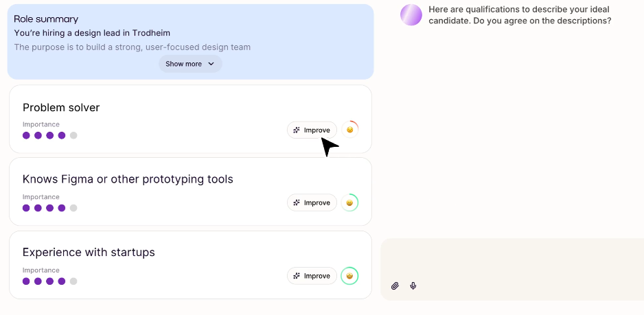Click the score emoji on Experience with startups
The width and height of the screenshot is (644, 315).
pos(350,276)
